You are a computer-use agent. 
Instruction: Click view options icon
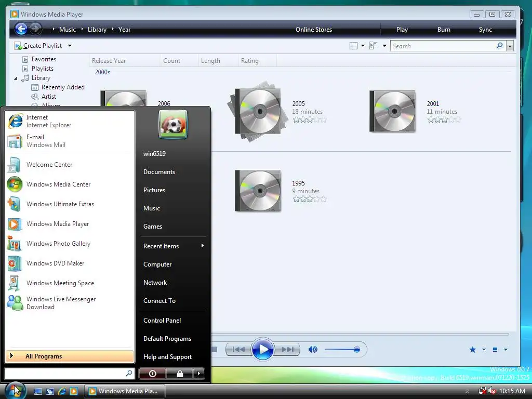tap(373, 46)
